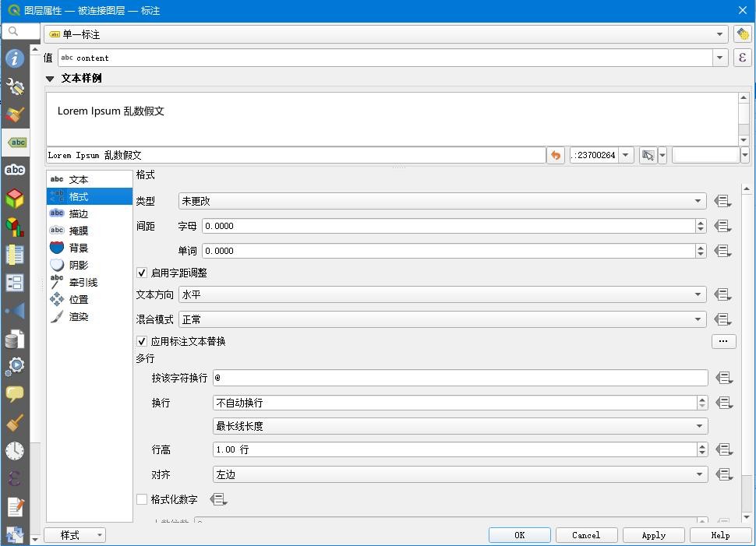Uncheck 应用标注文本替换 option

[x=142, y=341]
